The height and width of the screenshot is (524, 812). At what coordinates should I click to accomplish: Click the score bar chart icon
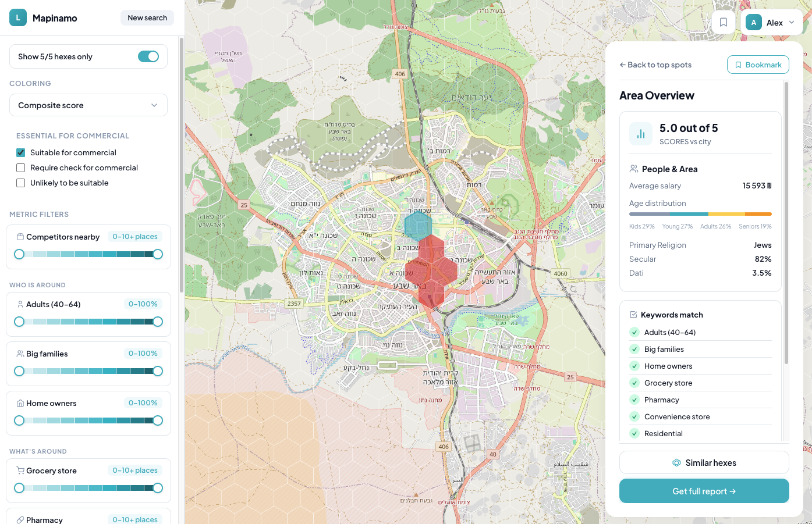tap(641, 134)
